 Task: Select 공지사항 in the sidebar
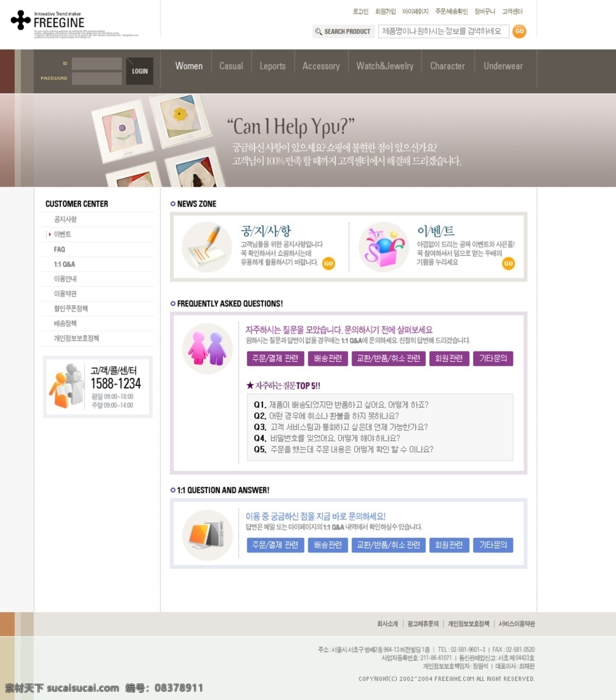[x=65, y=219]
